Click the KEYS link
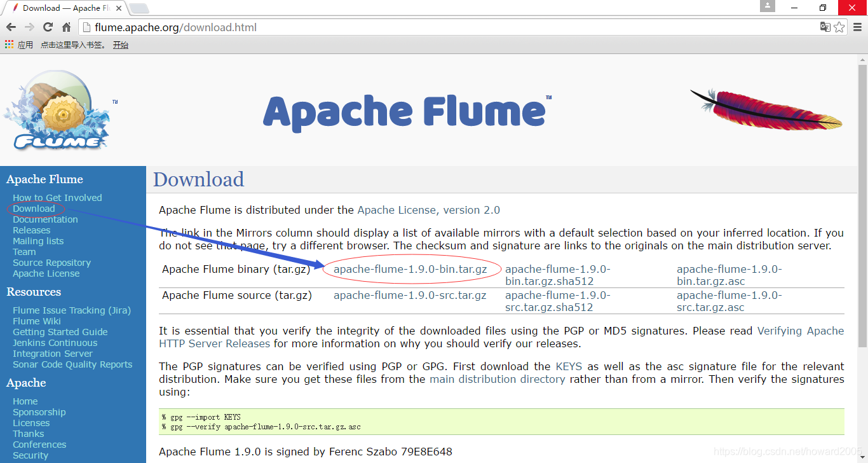Image resolution: width=868 pixels, height=463 pixels. 569,366
